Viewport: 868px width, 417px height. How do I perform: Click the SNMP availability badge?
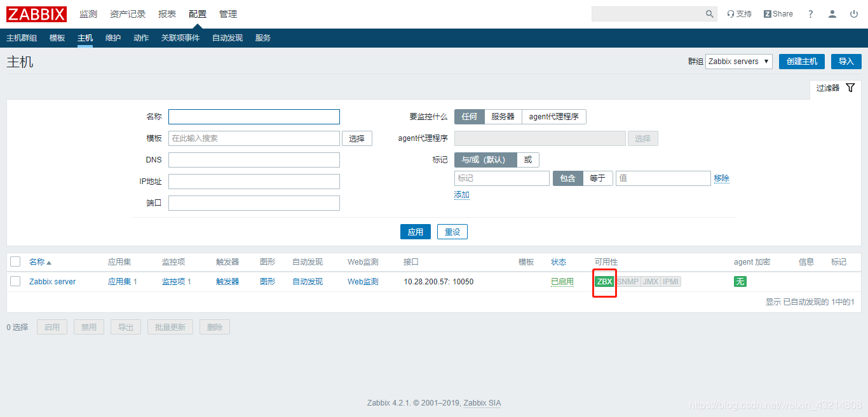(x=628, y=282)
